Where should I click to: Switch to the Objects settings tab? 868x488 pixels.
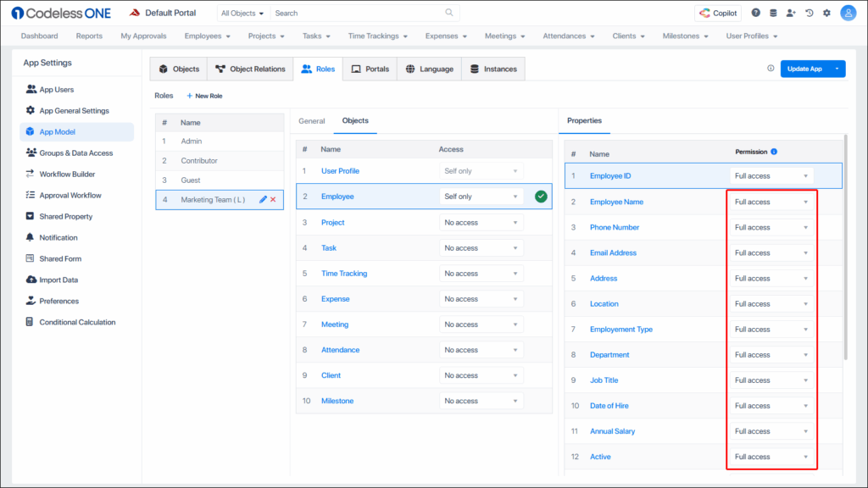(x=179, y=69)
